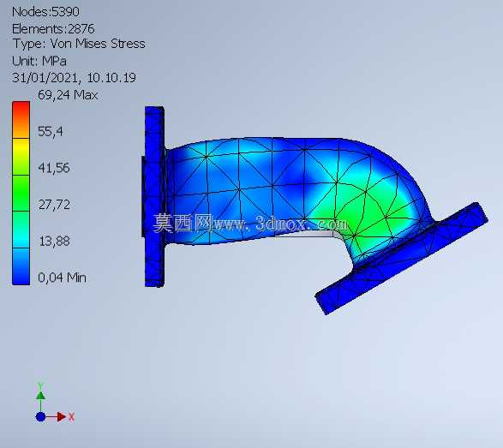Click the vertical left flange of the pipe model
This screenshot has height=448, width=503.
(x=154, y=196)
